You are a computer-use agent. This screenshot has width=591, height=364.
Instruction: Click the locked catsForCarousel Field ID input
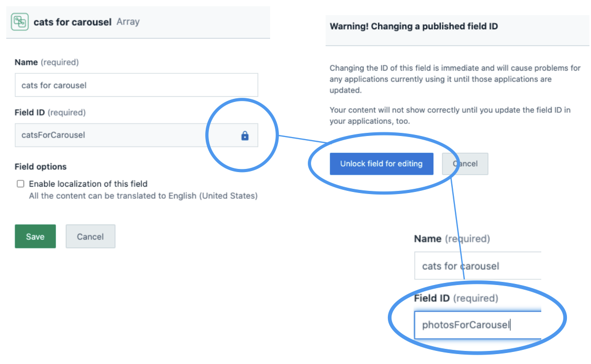tap(120, 135)
